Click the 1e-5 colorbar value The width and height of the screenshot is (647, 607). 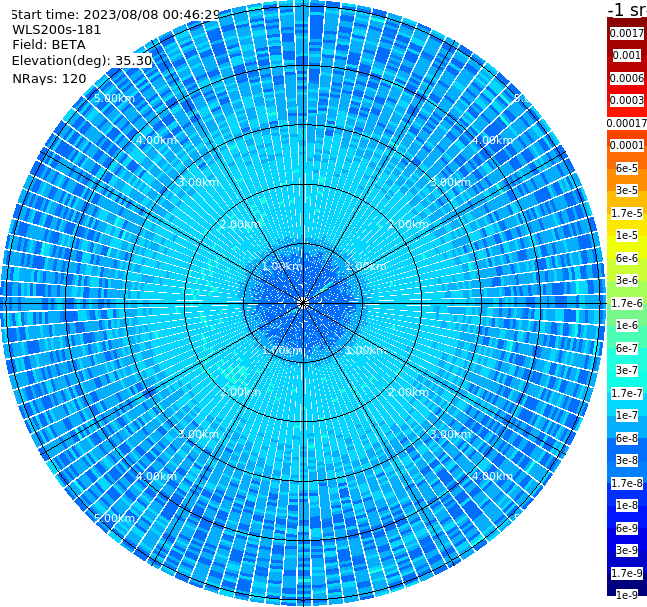[627, 235]
